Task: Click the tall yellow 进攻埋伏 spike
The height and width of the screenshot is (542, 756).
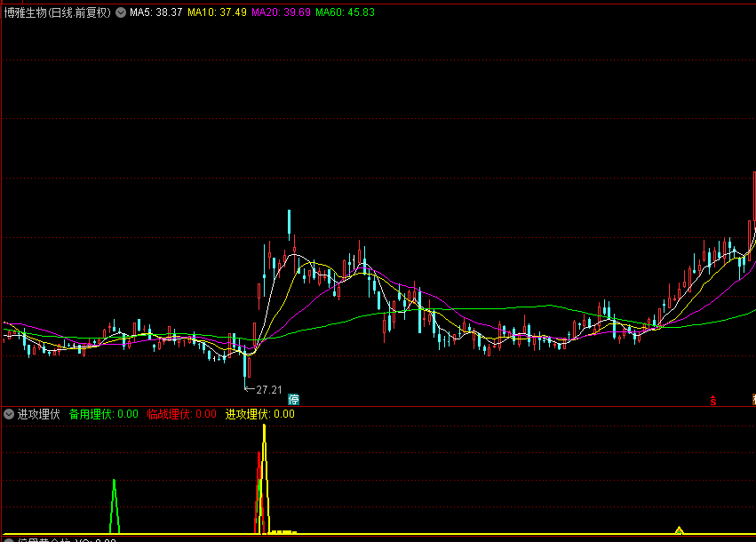Action: (x=264, y=479)
